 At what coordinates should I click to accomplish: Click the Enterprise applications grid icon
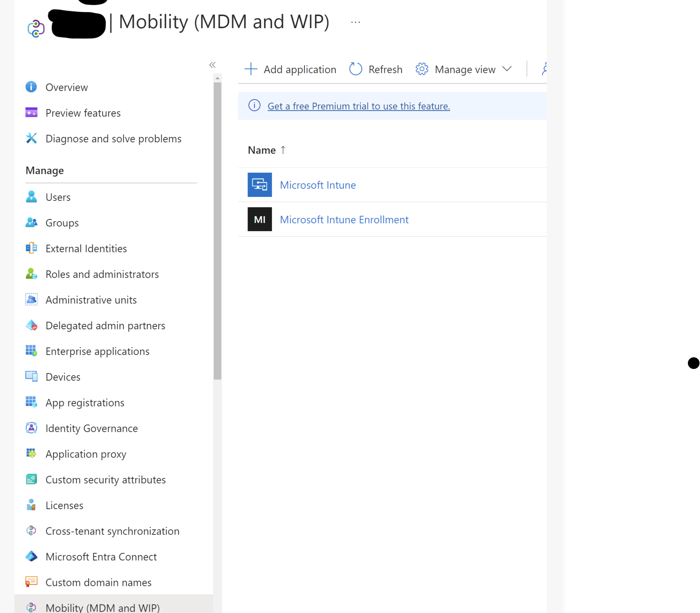31,350
